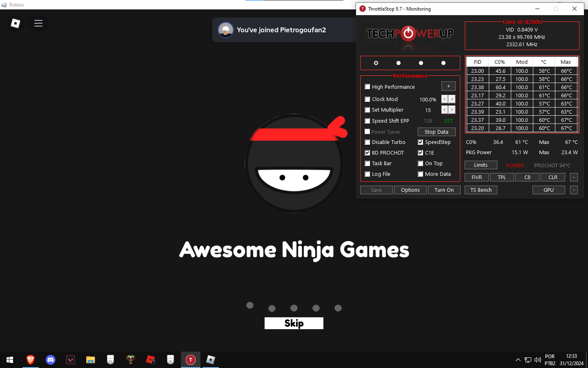Uncheck BD PROCHOT checkbox
Screen dimensions: 588x368
pos(367,153)
